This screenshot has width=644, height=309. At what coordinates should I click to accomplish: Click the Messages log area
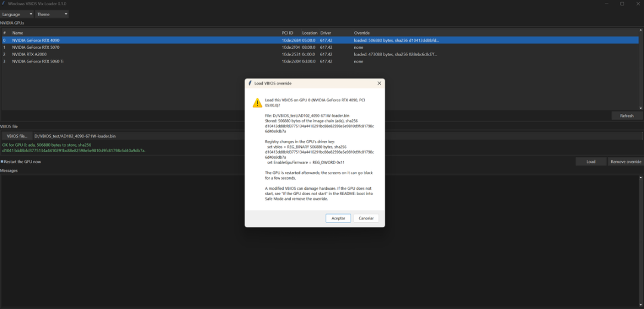click(320, 240)
